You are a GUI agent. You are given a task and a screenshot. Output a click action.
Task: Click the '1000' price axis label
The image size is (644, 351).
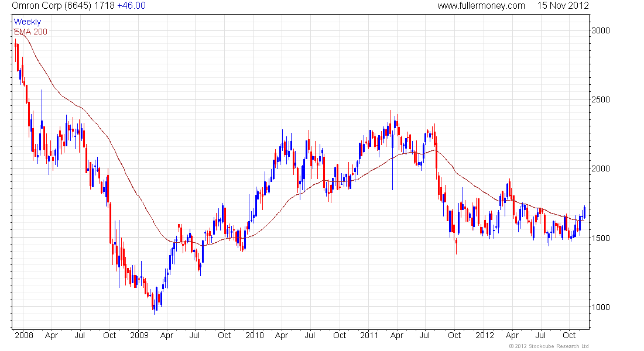601,307
